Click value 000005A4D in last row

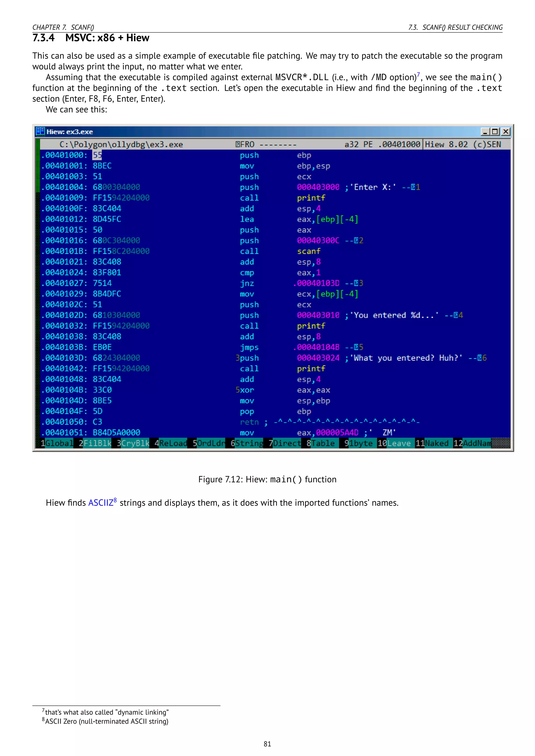pos(337,432)
